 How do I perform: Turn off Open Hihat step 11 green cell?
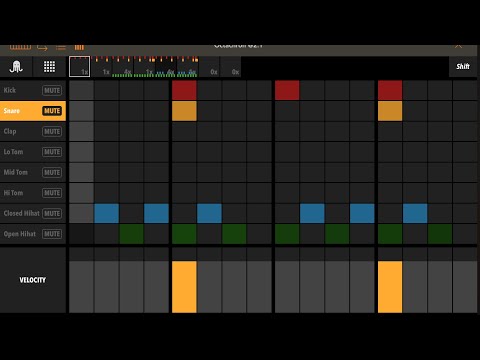[x=337, y=234]
